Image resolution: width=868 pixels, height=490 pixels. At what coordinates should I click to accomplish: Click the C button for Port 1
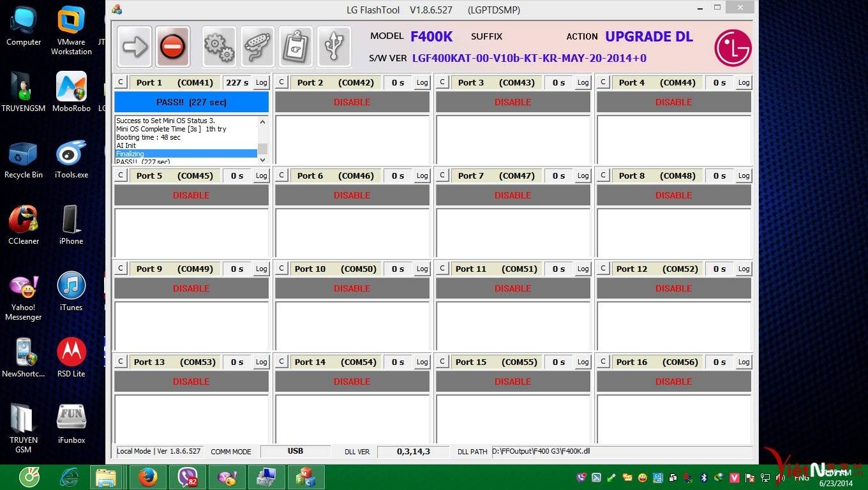click(x=121, y=82)
